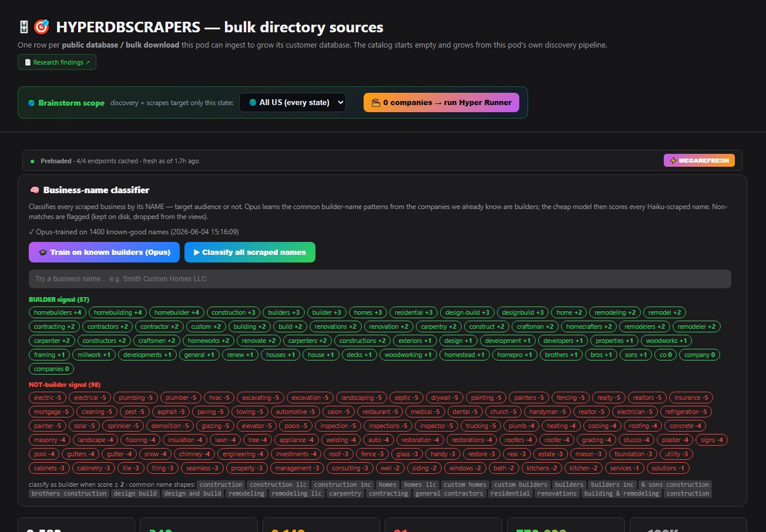Click the consulting -3 tag
The image size is (766, 532).
350,468
